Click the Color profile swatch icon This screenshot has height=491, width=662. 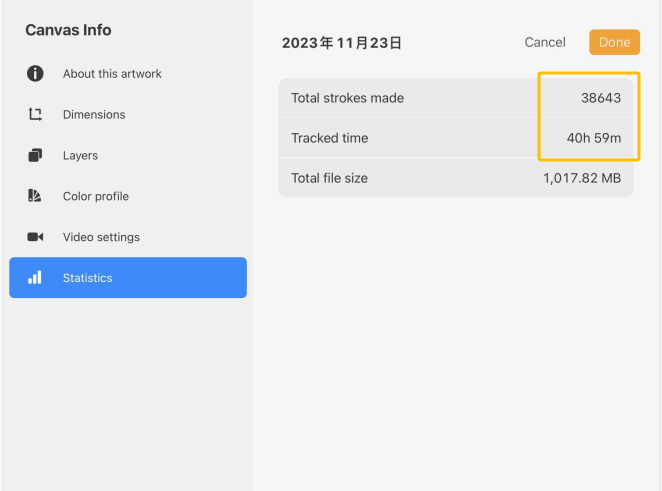tap(35, 196)
